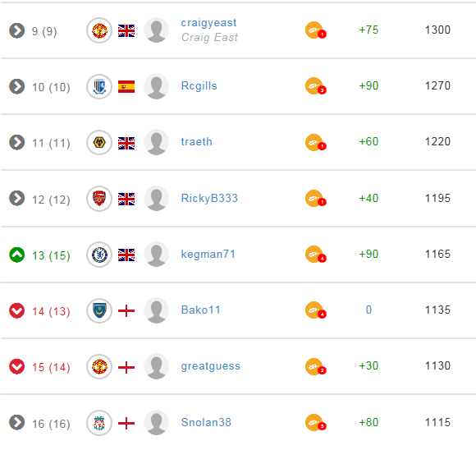Viewport: 476px width, 450px height.
Task: Open the Rcgills username link
Action: [x=199, y=85]
